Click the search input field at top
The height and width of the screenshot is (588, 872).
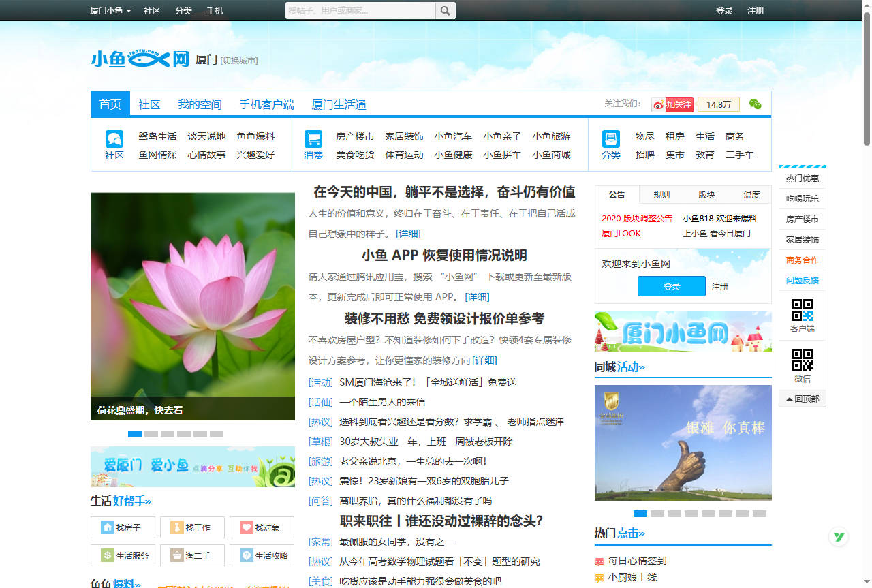360,11
